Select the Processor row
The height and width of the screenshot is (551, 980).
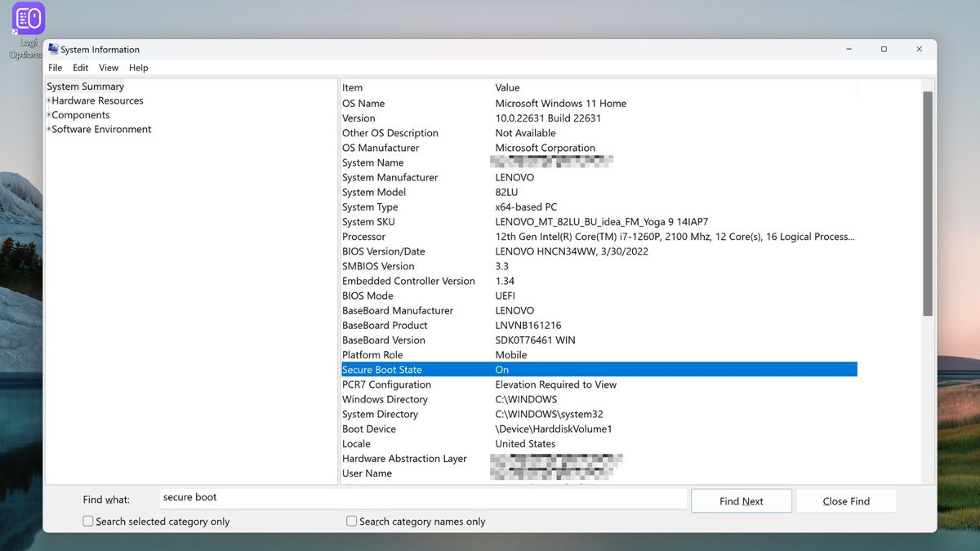(x=599, y=237)
